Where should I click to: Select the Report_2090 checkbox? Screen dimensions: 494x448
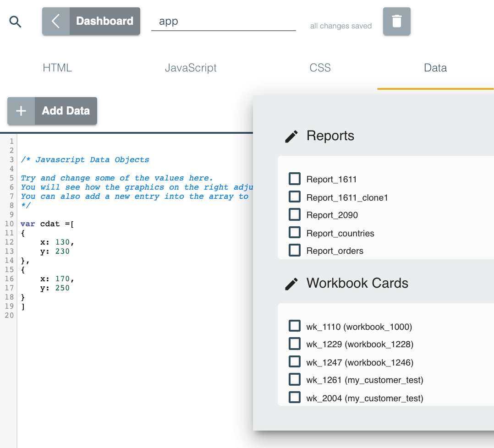pyautogui.click(x=295, y=214)
